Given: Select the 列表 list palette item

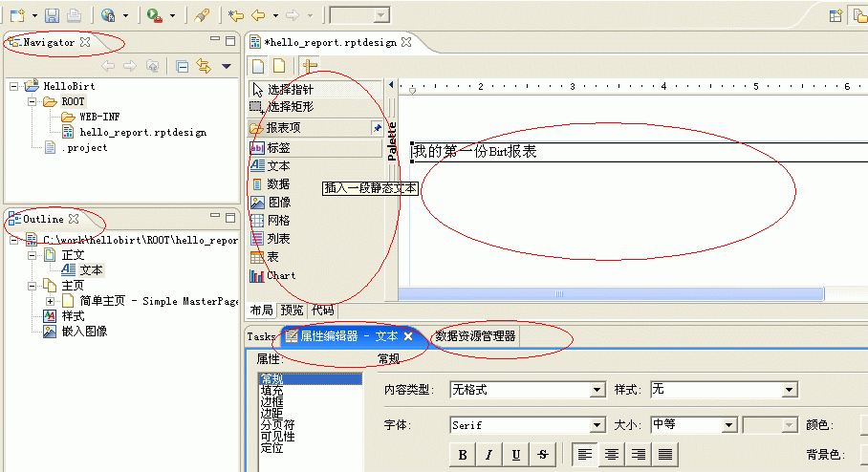Looking at the screenshot, I should click(x=271, y=239).
